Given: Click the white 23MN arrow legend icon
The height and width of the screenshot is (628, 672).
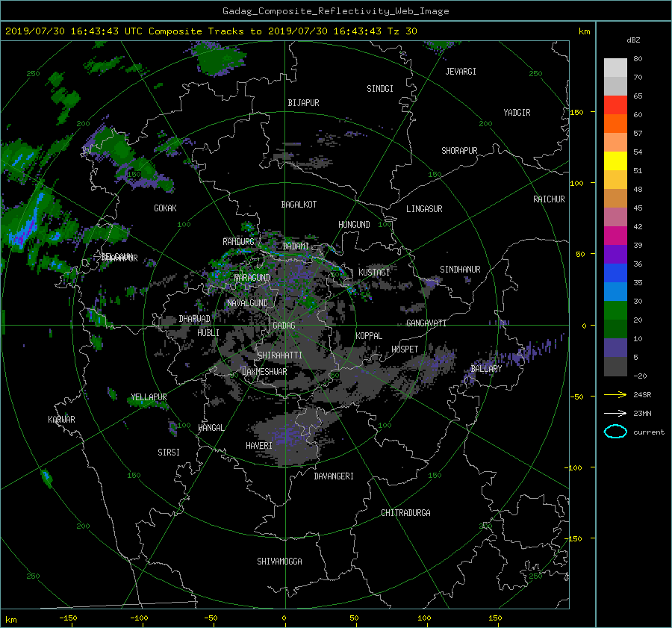Looking at the screenshot, I should click(x=615, y=414).
